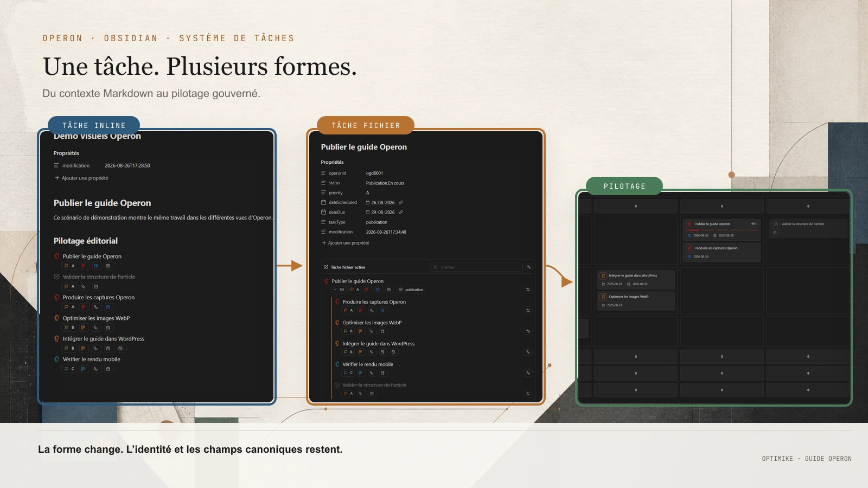Open the settings icon in the Tâche fichier active header
Viewport: 868px width, 488px height.
529,267
